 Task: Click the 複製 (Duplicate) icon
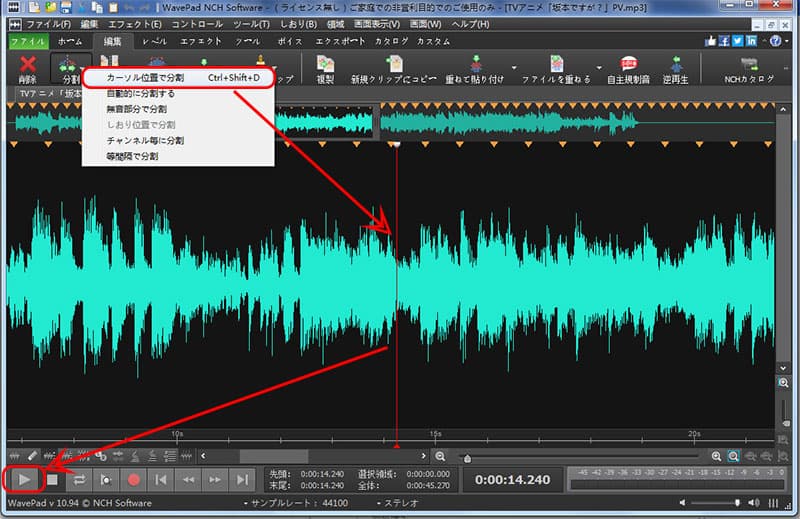click(x=325, y=69)
